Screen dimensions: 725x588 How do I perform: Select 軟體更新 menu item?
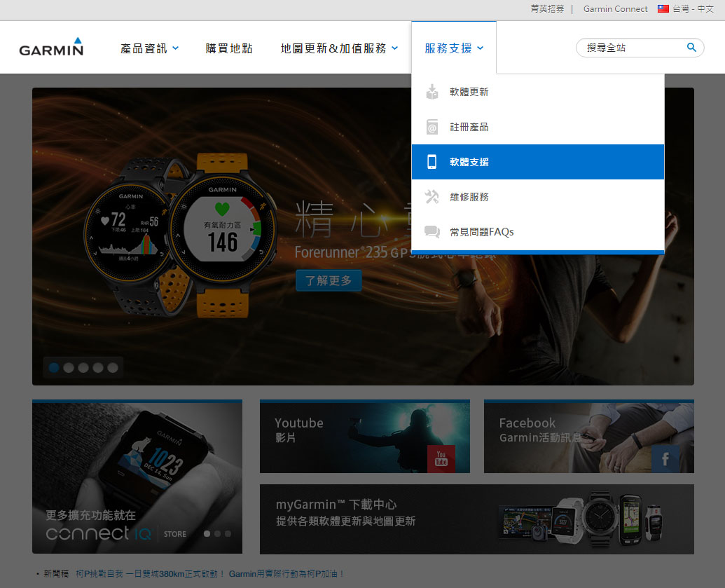click(538, 92)
